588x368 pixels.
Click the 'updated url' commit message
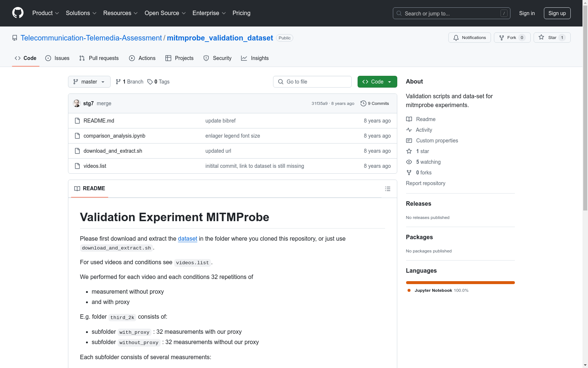click(x=218, y=151)
